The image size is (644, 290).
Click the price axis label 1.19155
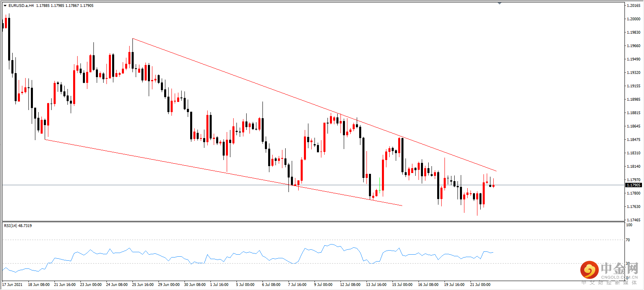pos(634,86)
